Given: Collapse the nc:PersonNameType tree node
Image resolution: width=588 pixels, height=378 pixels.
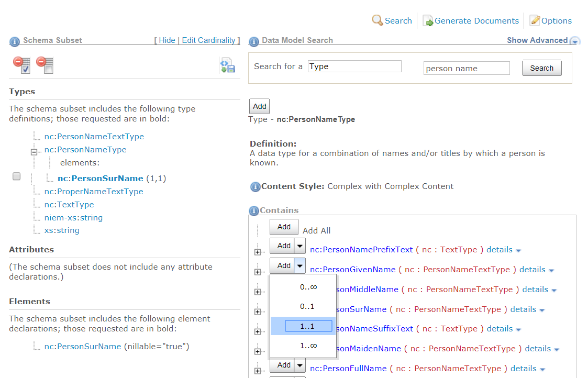Looking at the screenshot, I should coord(35,152).
